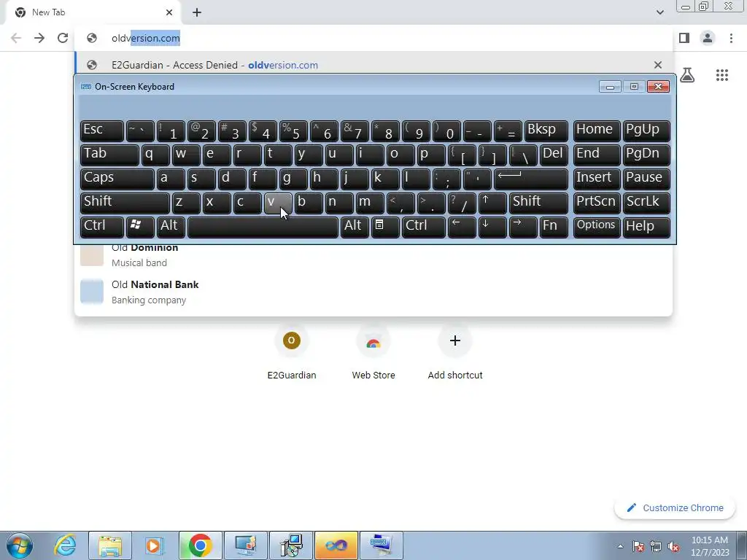This screenshot has height=560, width=747.
Task: Click the oldversion.com address bar
Action: point(373,38)
